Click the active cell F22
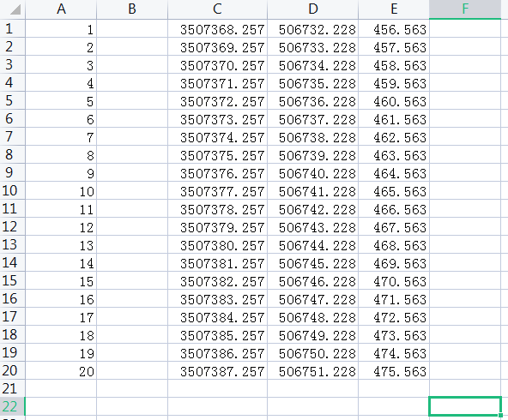This screenshot has width=508, height=420. [x=465, y=406]
